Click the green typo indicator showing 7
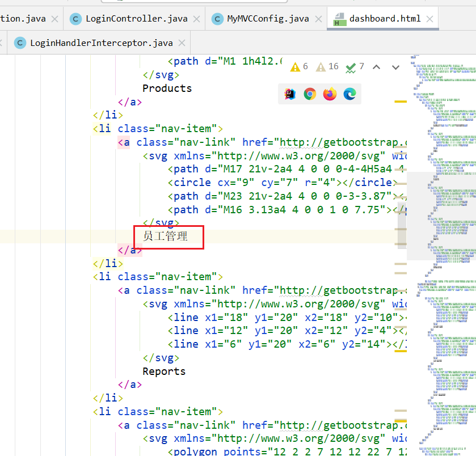The image size is (476, 456). tap(355, 67)
